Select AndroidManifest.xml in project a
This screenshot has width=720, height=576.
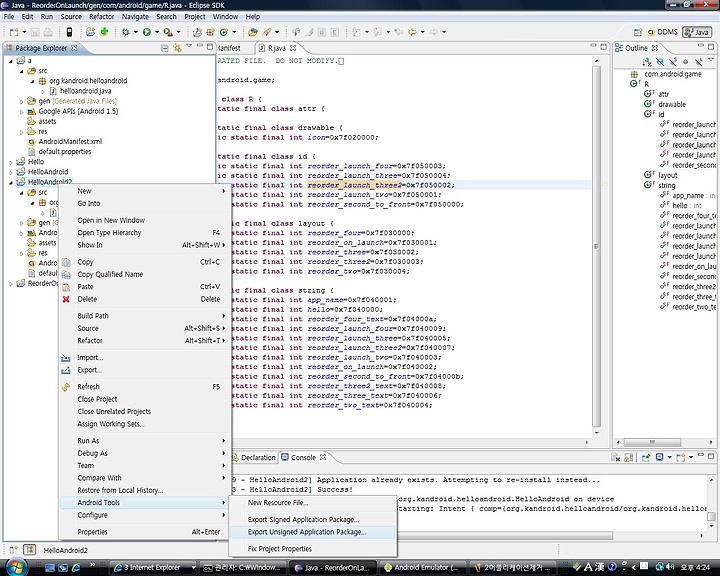(70, 141)
